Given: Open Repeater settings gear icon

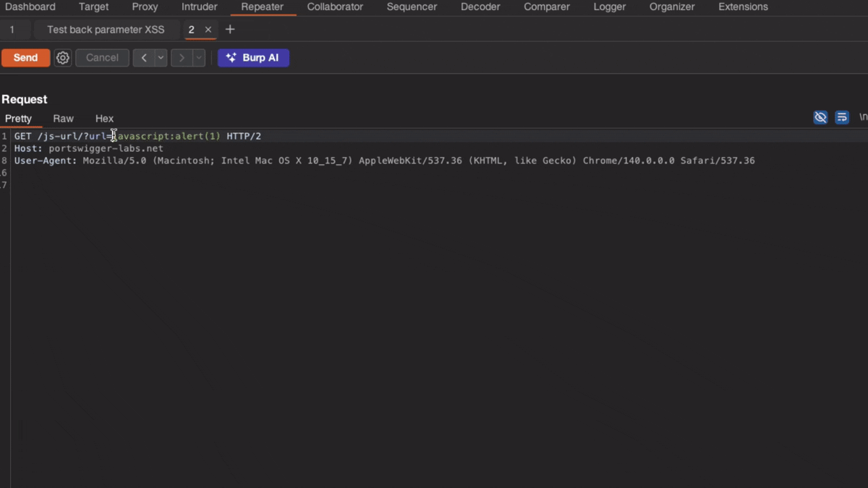Looking at the screenshot, I should tap(63, 58).
